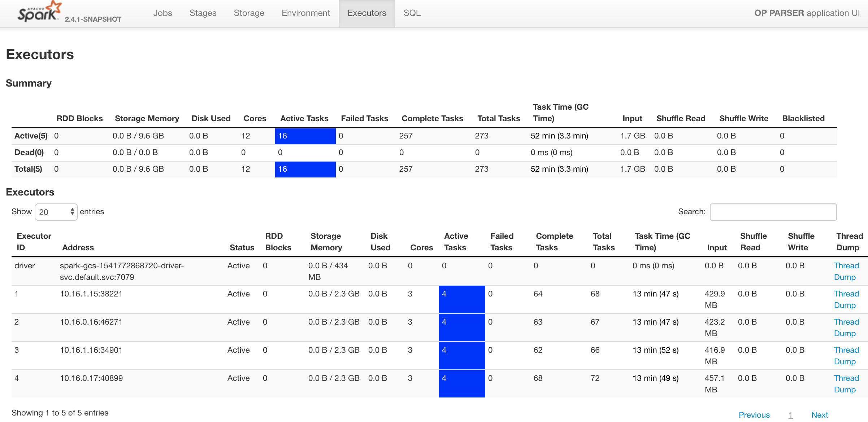
Task: Go to Next page of executors
Action: (820, 415)
